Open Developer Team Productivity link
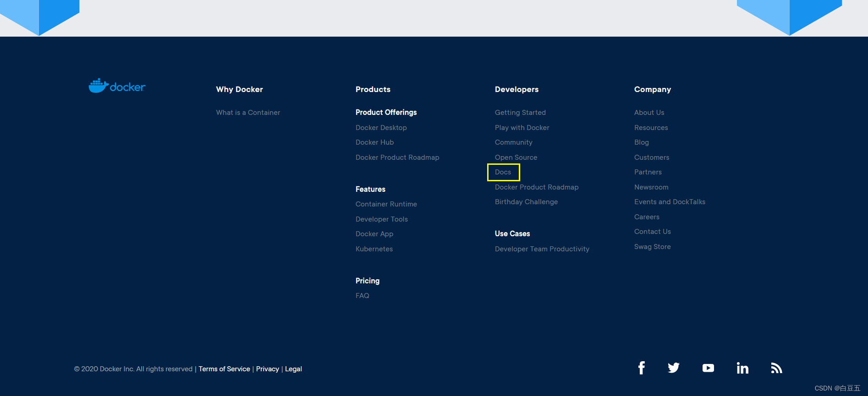 (542, 249)
